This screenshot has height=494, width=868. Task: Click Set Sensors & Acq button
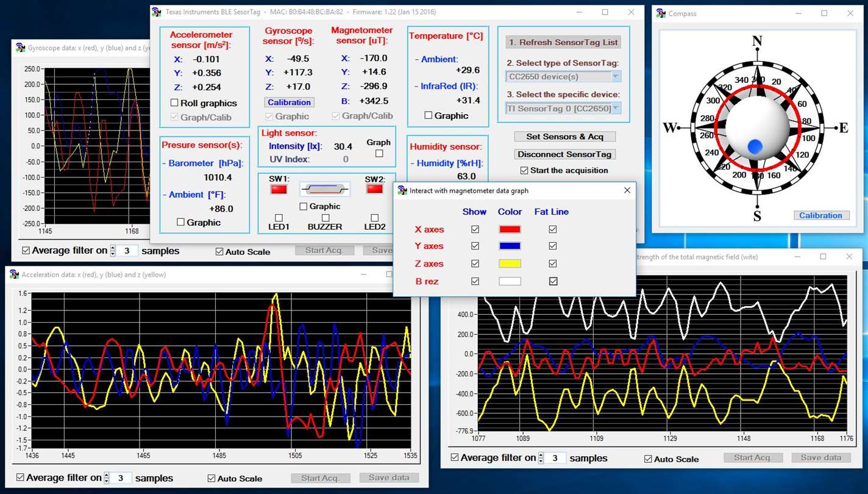point(564,137)
